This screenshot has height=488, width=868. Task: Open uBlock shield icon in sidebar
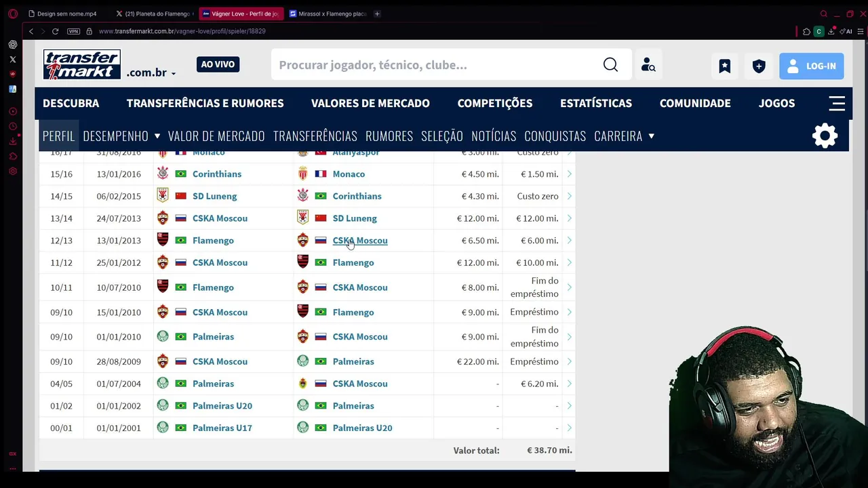click(13, 74)
